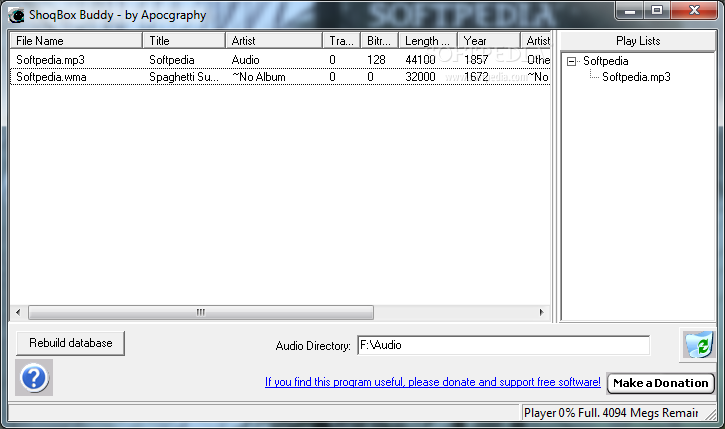This screenshot has width=725, height=429.
Task: Click the Audio artist cell
Action: pos(246,60)
